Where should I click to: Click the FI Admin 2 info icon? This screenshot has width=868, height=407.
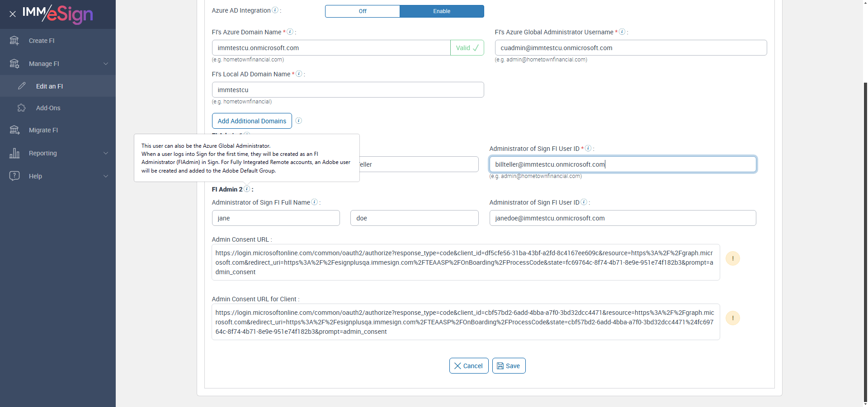coord(247,189)
